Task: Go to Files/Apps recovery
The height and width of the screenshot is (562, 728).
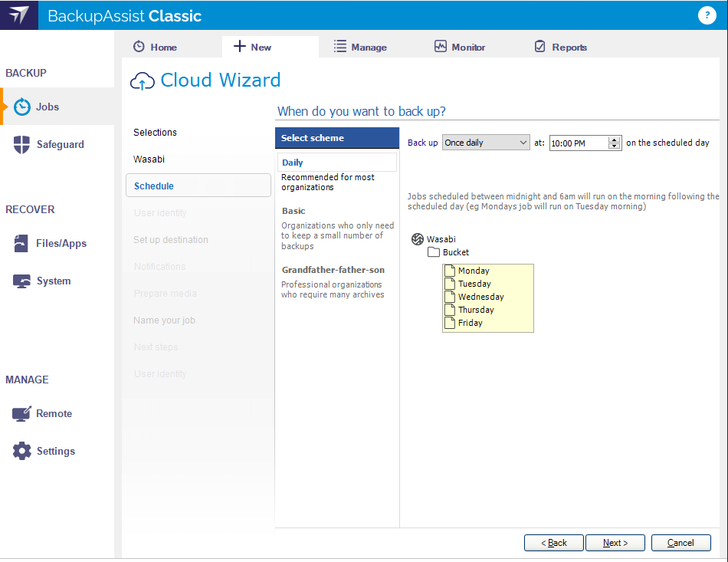Action: tap(60, 244)
